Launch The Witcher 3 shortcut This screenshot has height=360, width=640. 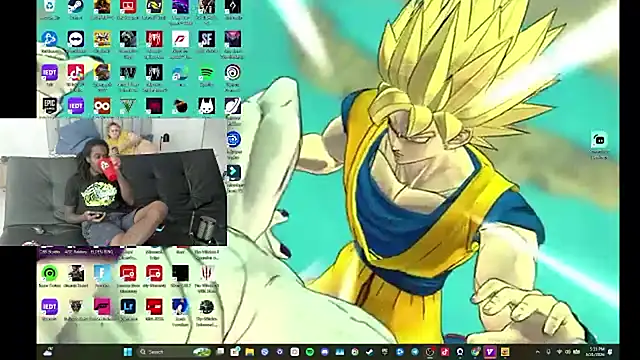207,273
